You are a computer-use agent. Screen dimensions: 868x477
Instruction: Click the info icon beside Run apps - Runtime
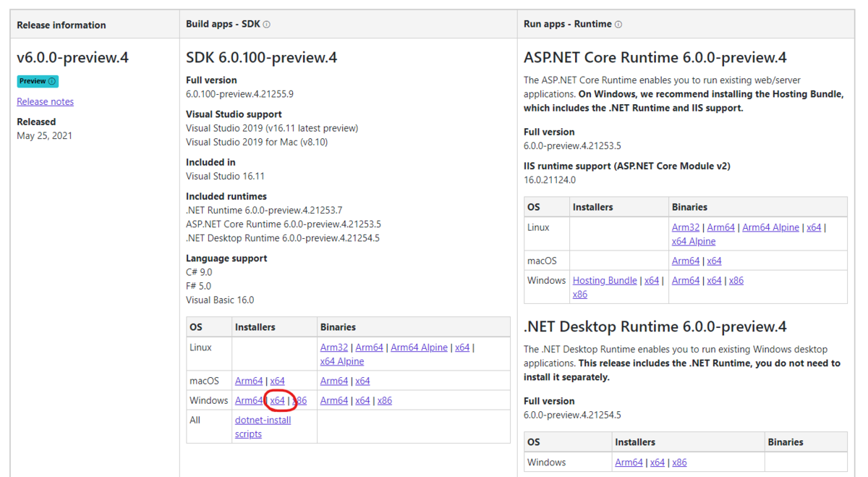(618, 25)
